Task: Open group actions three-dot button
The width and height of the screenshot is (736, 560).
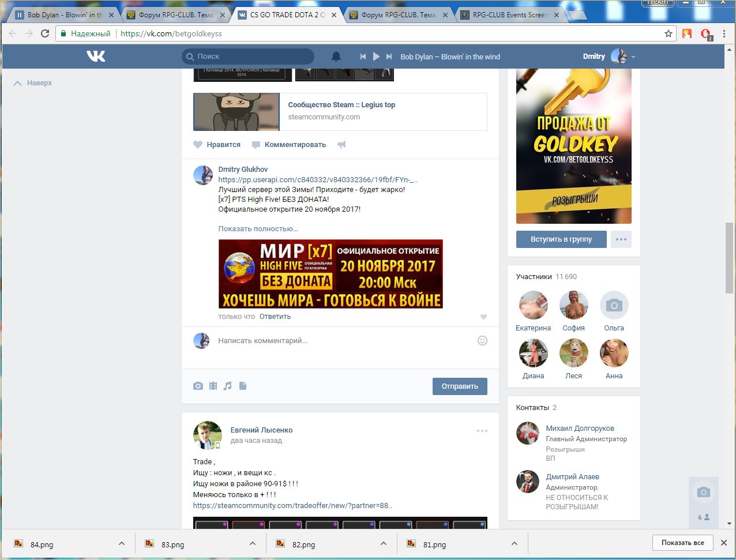Action: coord(621,239)
